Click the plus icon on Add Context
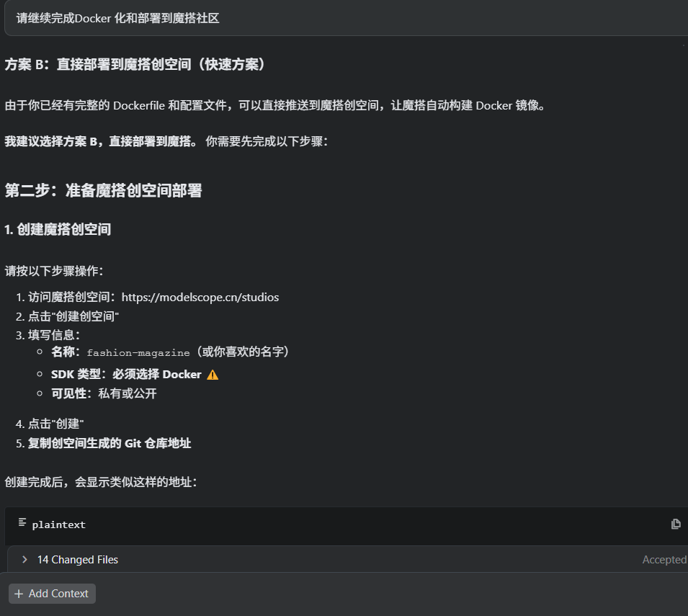Screen dimensions: 688x616 point(19,594)
